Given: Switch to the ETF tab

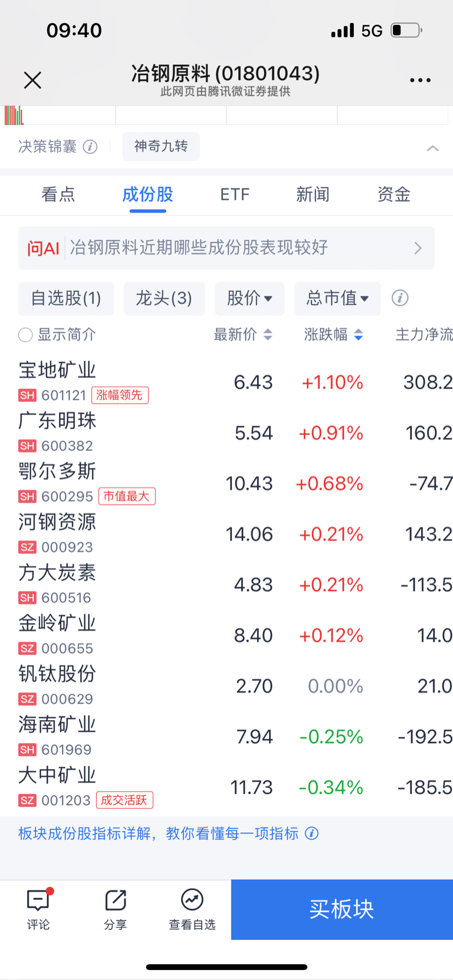Looking at the screenshot, I should point(235,194).
